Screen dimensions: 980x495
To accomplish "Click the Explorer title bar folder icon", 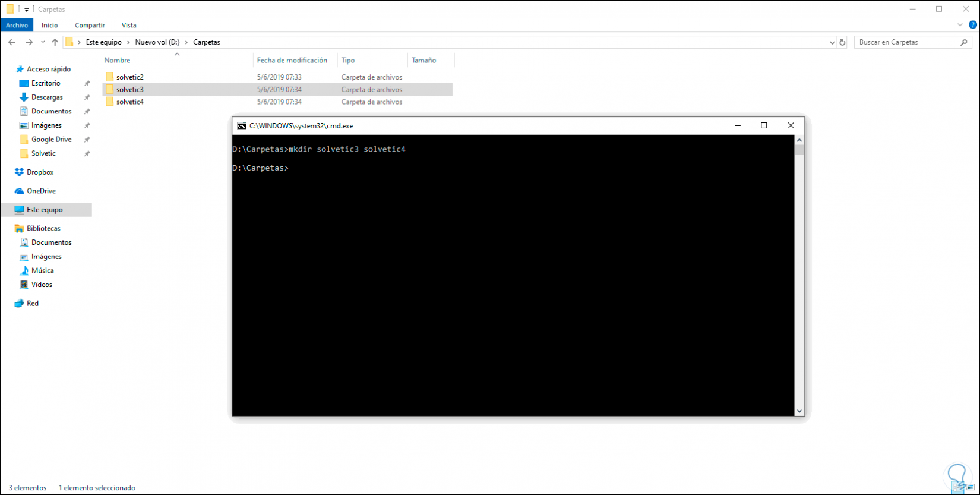I will (10, 10).
